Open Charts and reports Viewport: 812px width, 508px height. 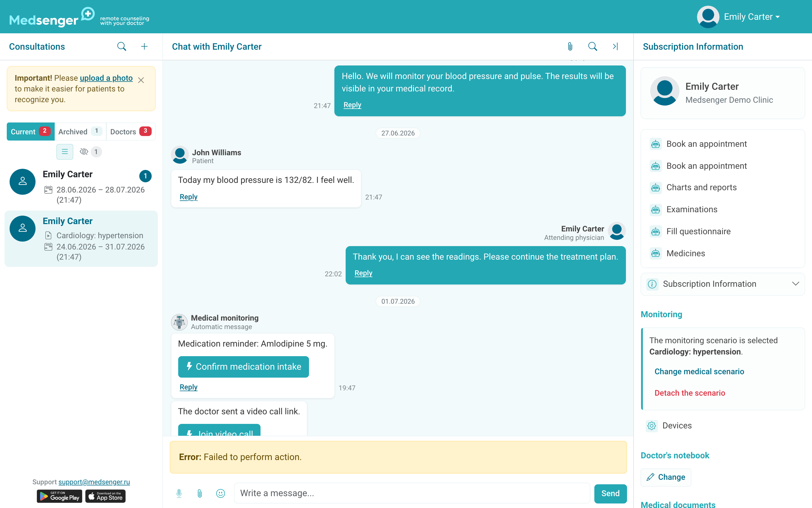pos(701,187)
